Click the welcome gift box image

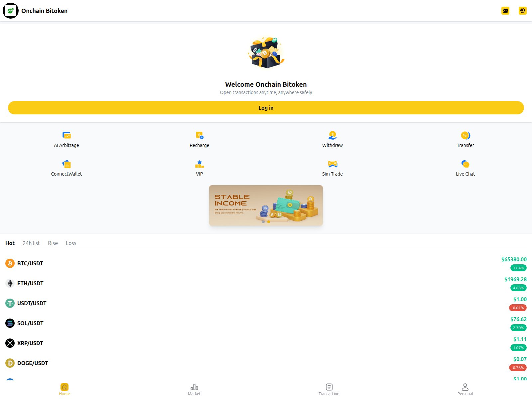266,53
